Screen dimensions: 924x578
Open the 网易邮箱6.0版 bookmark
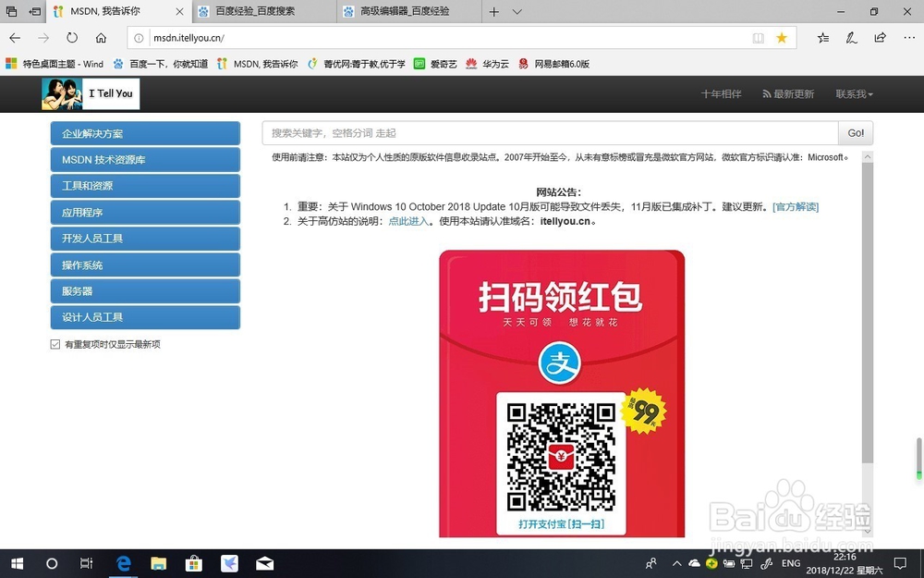(x=553, y=64)
